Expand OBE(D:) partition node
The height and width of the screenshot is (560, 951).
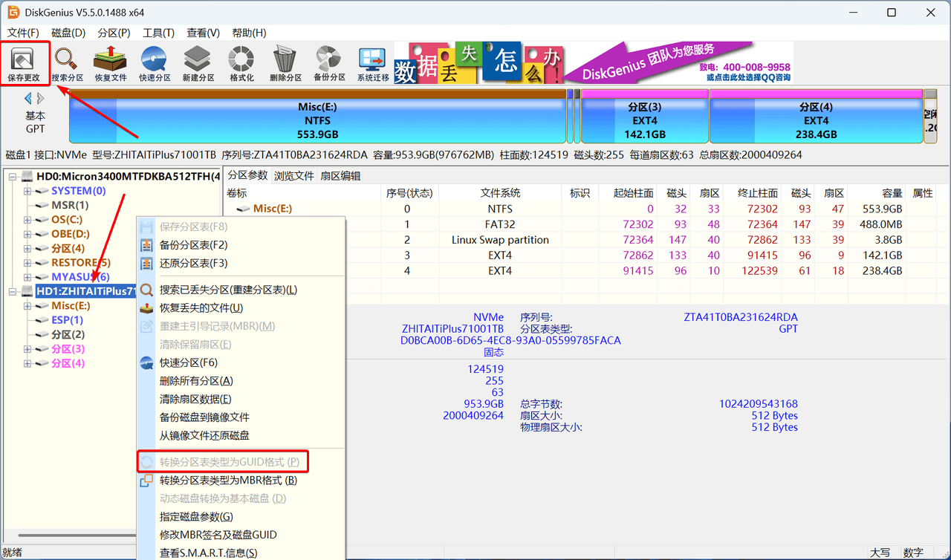click(27, 234)
